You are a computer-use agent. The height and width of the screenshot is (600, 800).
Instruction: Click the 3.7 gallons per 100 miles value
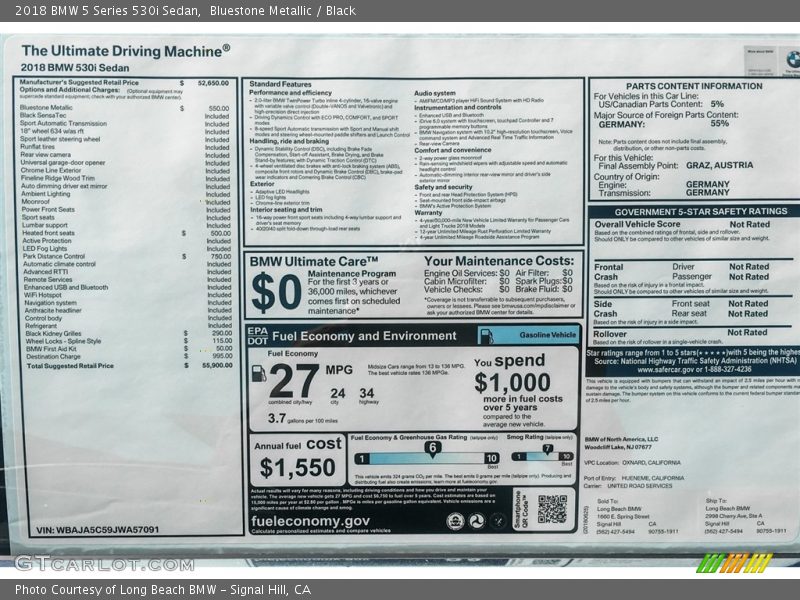click(x=277, y=418)
